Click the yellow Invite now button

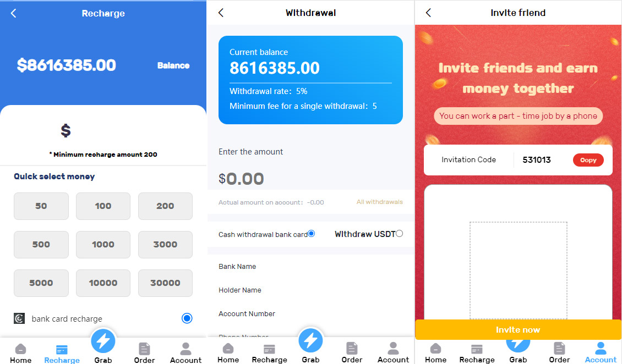(518, 329)
